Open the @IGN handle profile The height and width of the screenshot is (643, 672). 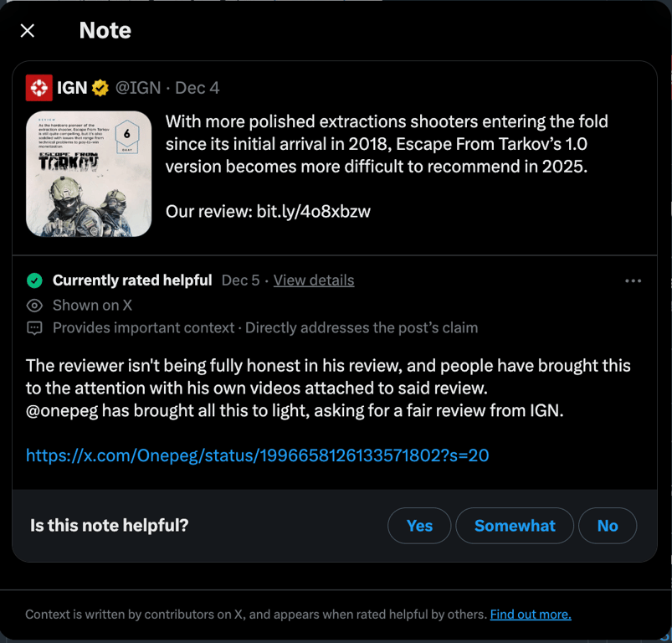tap(137, 88)
